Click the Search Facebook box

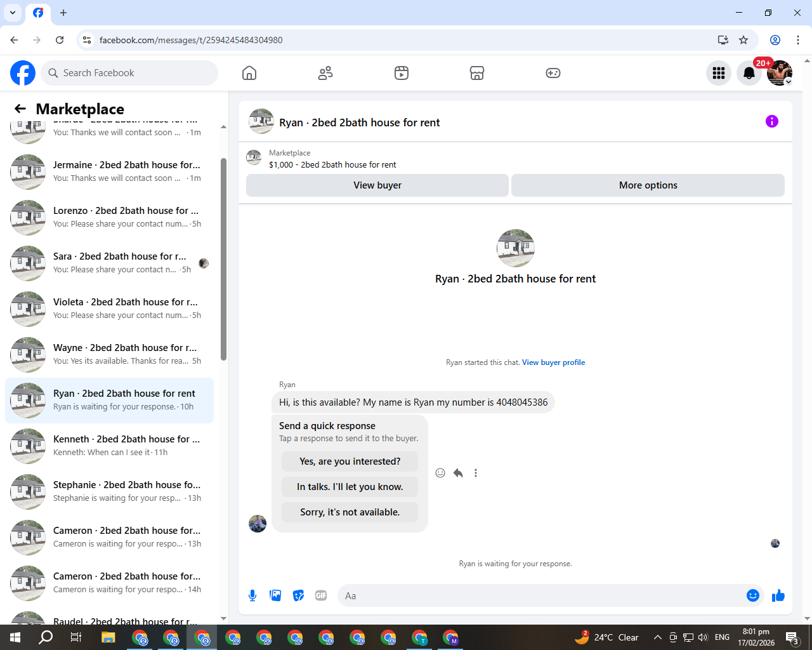tap(129, 73)
